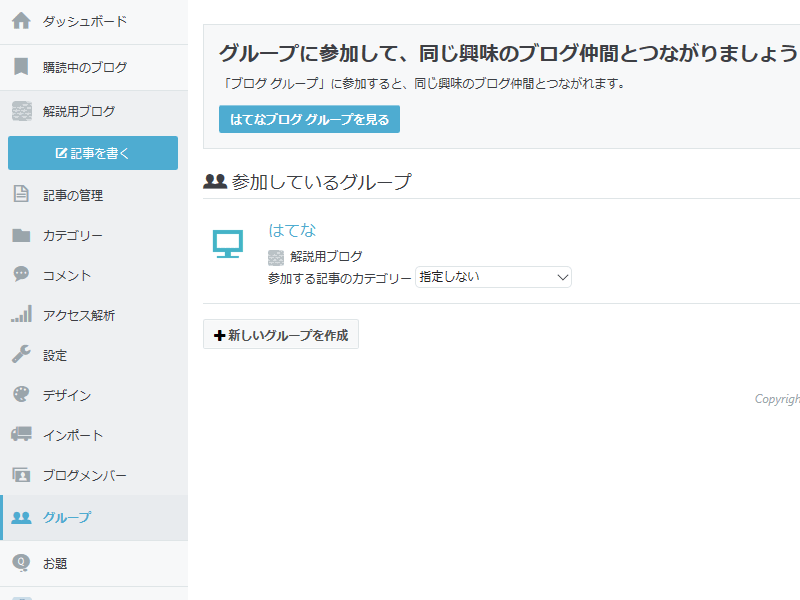Screen dimensions: 800x600
Task: Select the active グループ menu item
Action: click(x=94, y=517)
